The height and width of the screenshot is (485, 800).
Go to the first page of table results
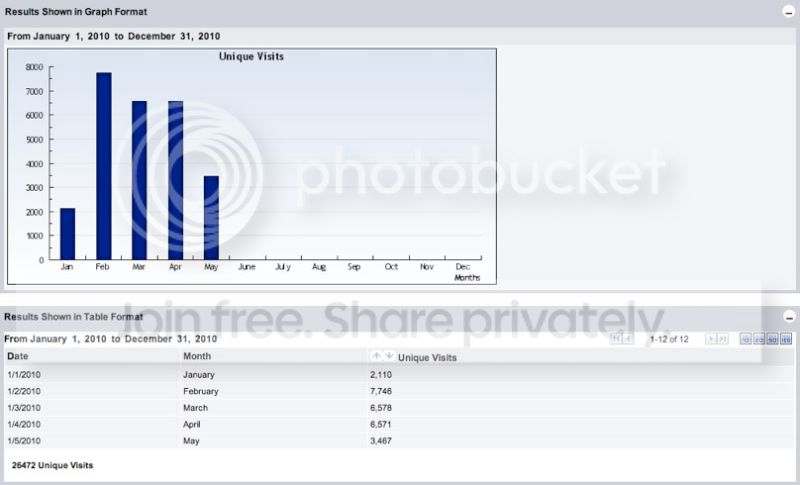click(616, 339)
